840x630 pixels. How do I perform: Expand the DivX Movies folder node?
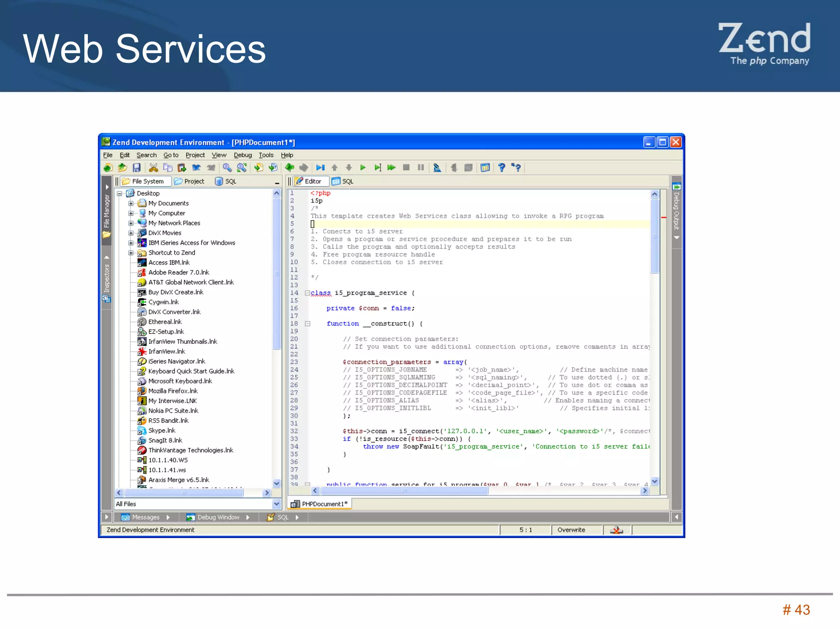[x=130, y=233]
